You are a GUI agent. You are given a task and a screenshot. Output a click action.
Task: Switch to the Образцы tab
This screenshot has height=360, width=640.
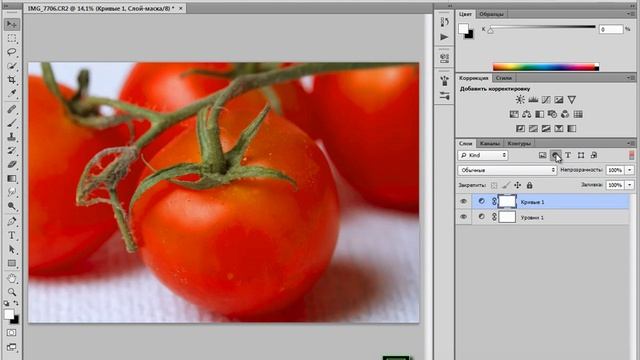point(491,14)
